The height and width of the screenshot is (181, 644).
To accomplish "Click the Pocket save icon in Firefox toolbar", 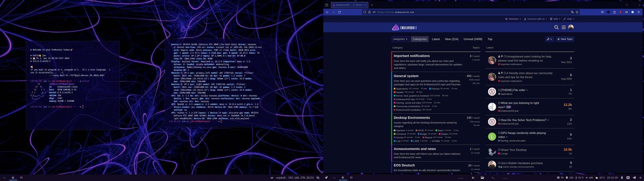I will (602, 12).
